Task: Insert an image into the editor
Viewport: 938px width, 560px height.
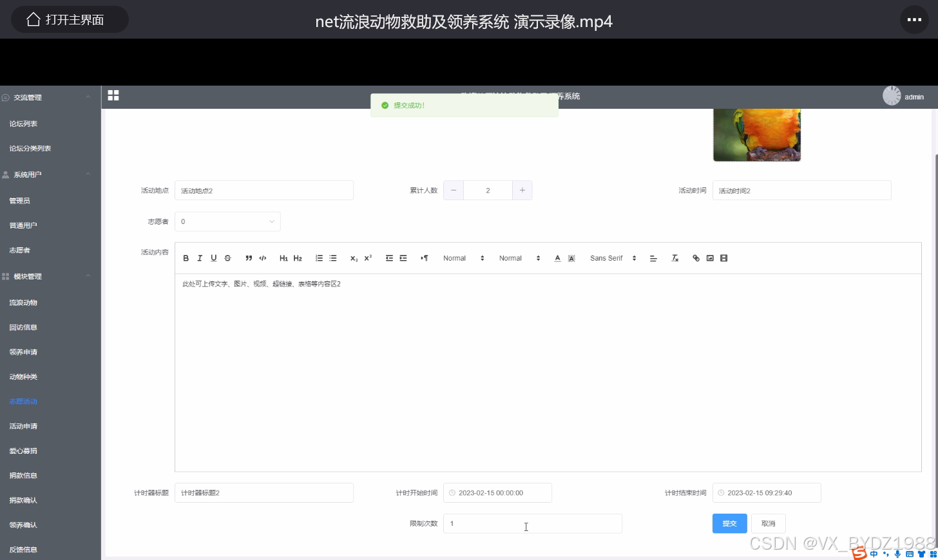Action: tap(710, 258)
